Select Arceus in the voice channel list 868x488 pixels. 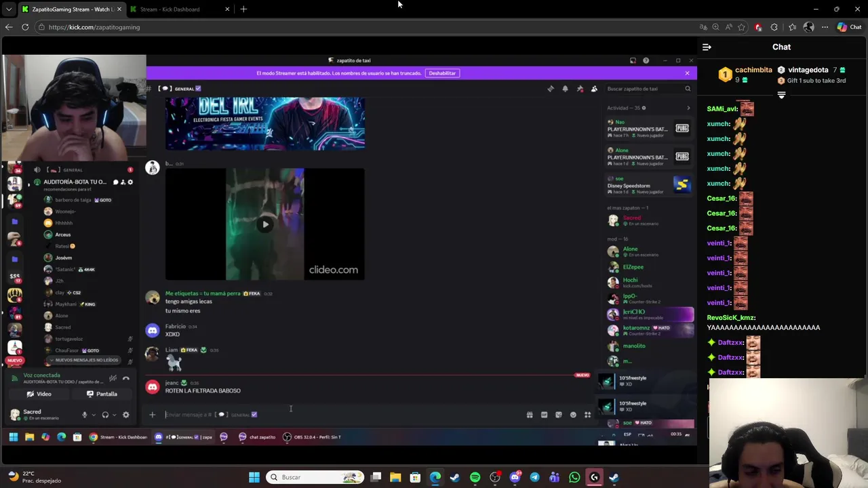[63, 235]
